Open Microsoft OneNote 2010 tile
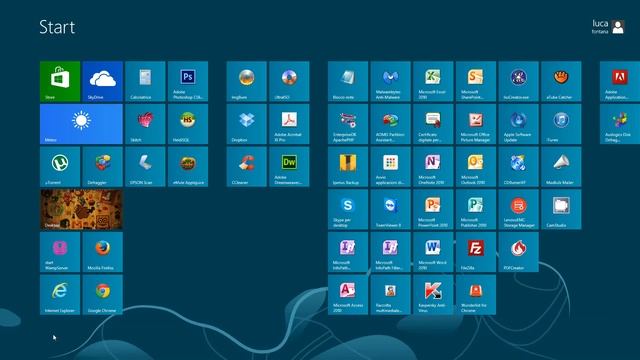The height and width of the screenshot is (360, 640). click(x=433, y=167)
